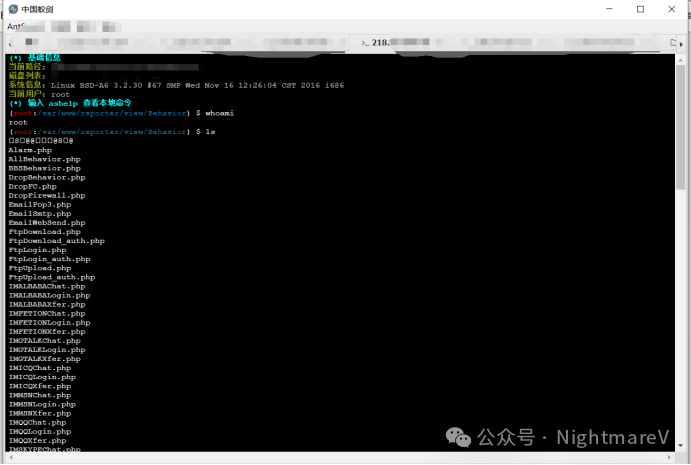This screenshot has height=465, width=691.
Task: Click the file name IMQQLogin.php
Action: coord(40,432)
